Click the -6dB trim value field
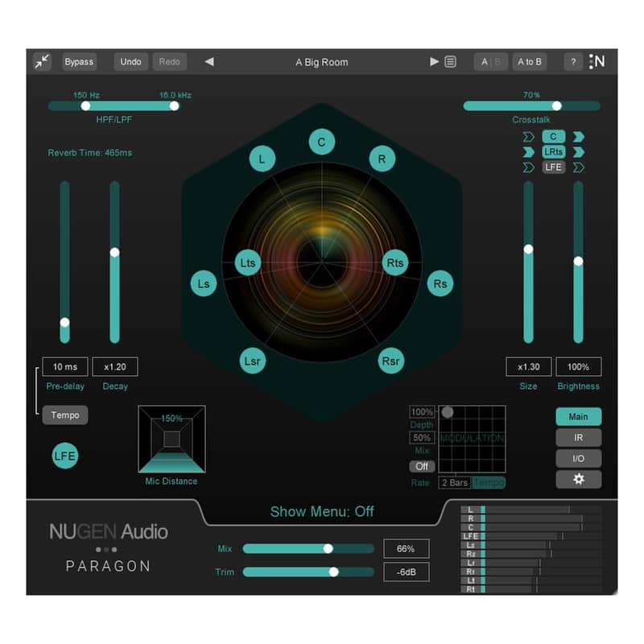The image size is (644, 644). point(407,572)
